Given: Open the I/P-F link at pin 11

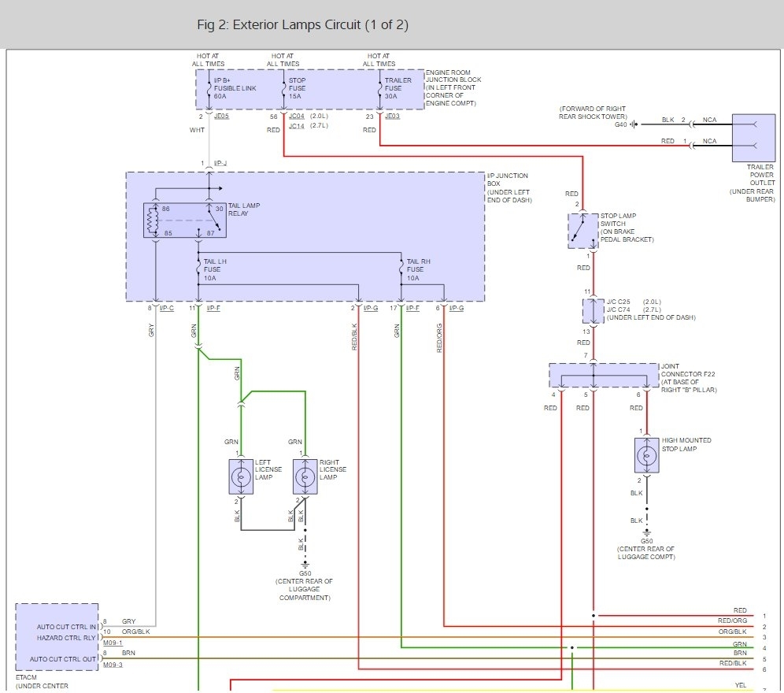Looking at the screenshot, I should click(x=213, y=308).
